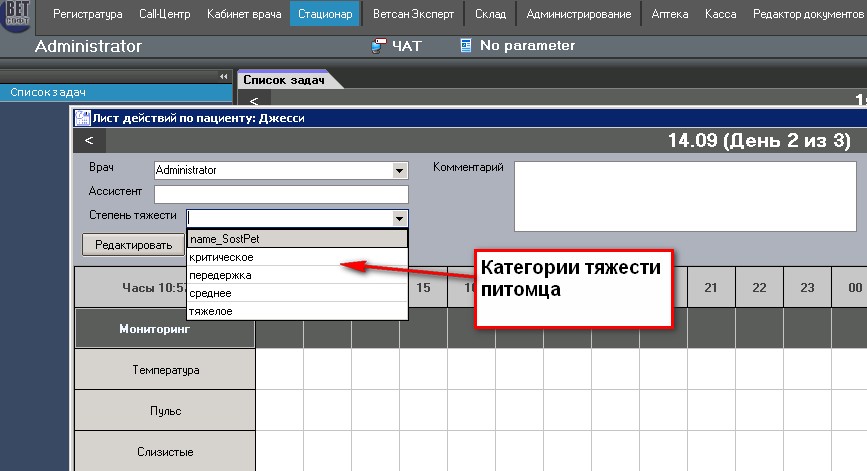
Task: Open the Касса section
Action: [720, 14]
